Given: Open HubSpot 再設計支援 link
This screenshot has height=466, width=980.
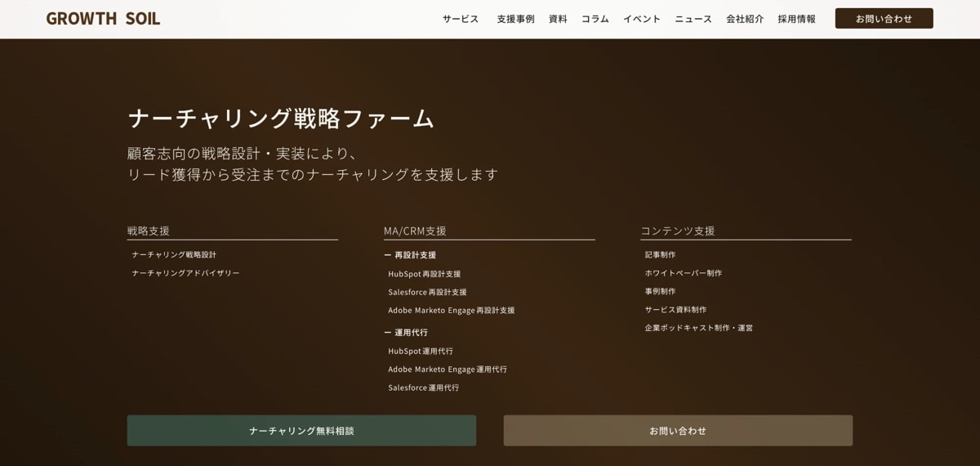Looking at the screenshot, I should pos(425,274).
